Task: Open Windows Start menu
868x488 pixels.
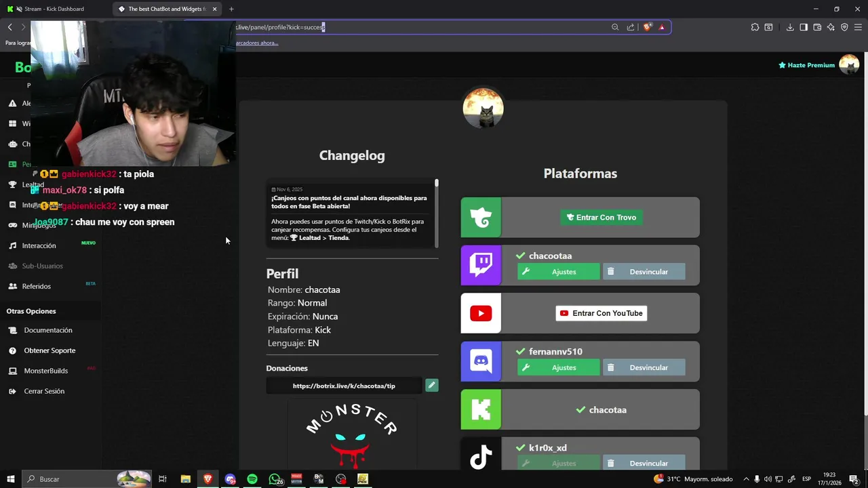Action: click(x=10, y=479)
